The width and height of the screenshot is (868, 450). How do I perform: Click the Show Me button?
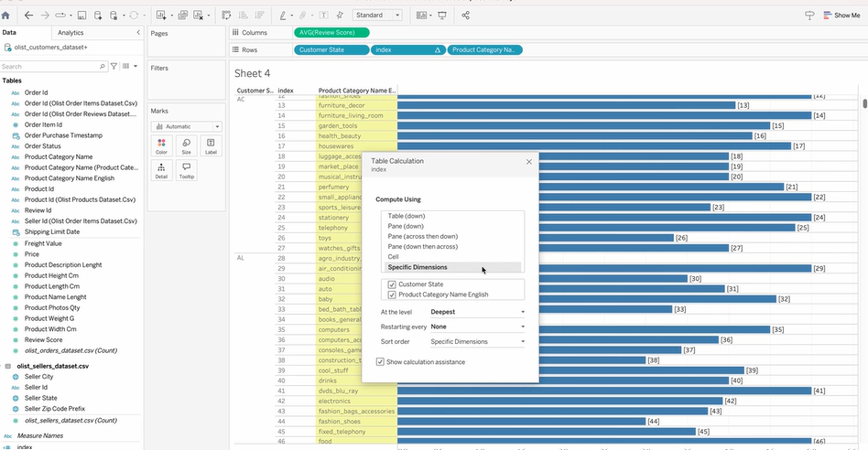pyautogui.click(x=841, y=16)
